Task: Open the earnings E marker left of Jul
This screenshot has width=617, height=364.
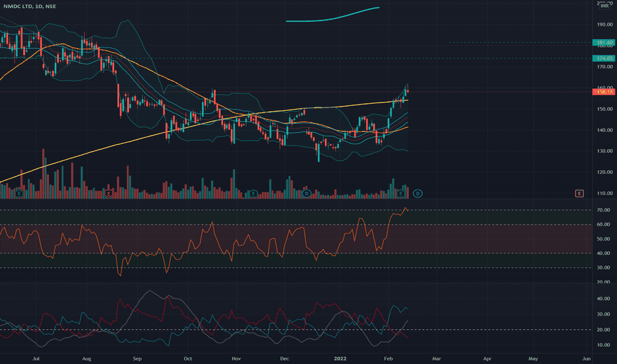Action: (19, 193)
